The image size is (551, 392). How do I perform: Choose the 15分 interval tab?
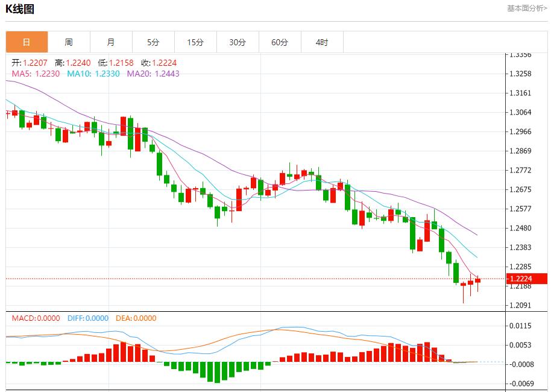[195, 42]
